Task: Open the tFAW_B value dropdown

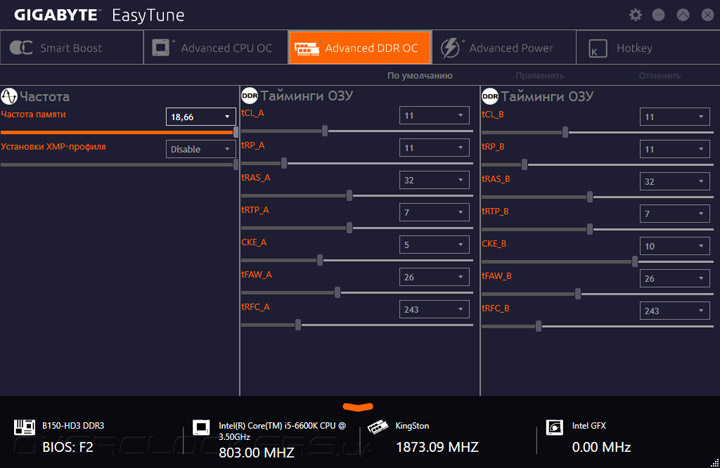Action: [675, 278]
